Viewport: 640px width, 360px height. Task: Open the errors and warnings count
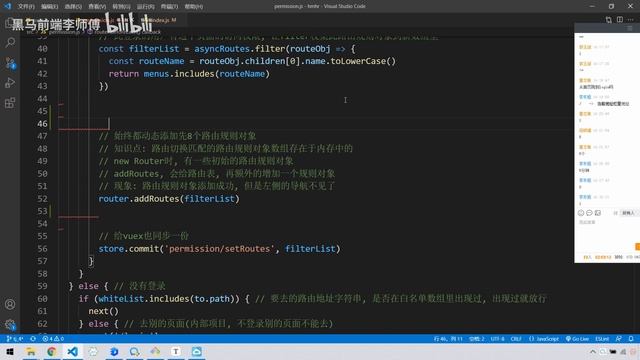(53, 339)
